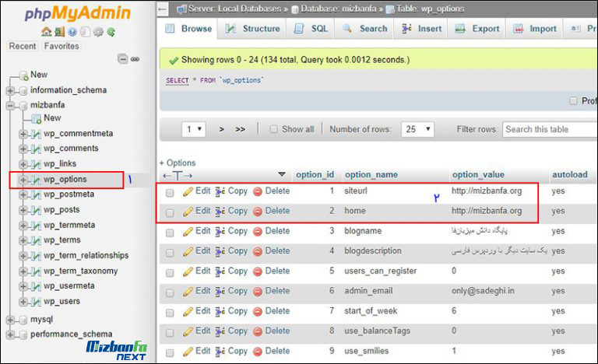Open Number of rows dropdown
598x364 pixels.
(x=417, y=129)
